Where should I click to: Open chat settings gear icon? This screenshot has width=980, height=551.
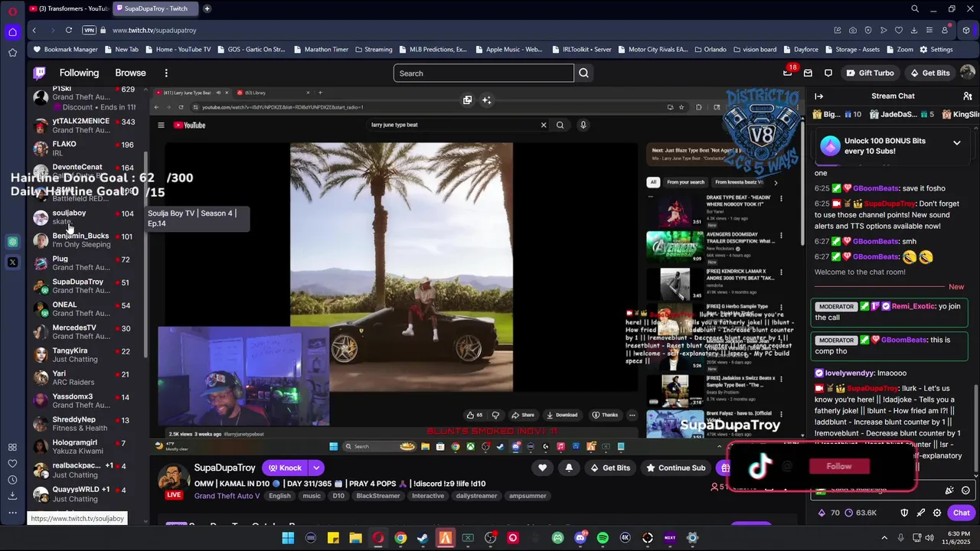(937, 513)
